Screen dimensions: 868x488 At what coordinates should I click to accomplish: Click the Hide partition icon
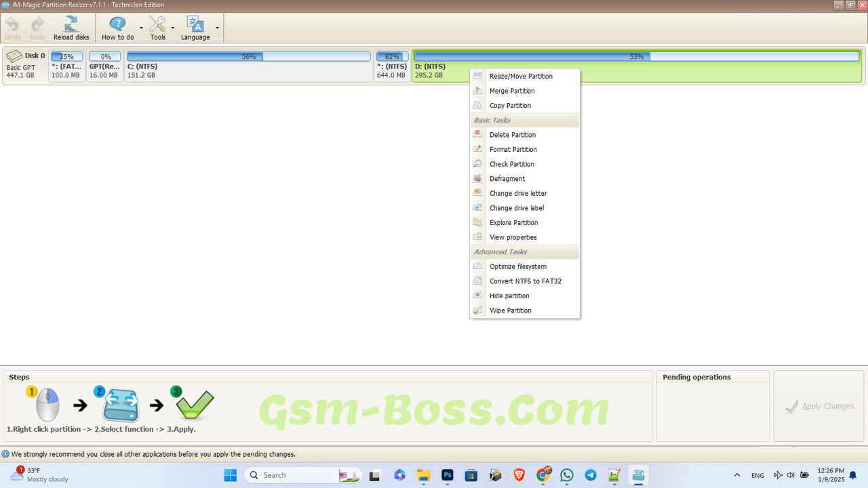(x=477, y=296)
